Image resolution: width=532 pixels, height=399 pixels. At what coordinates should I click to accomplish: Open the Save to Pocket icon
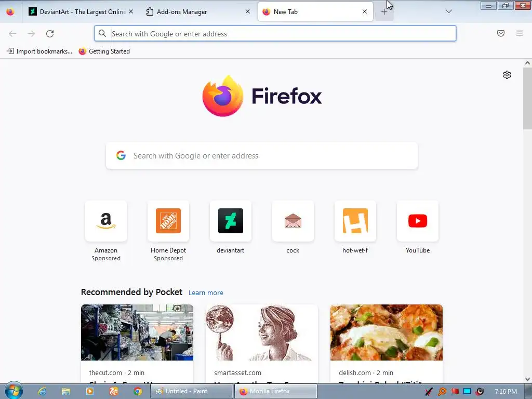[x=501, y=33]
